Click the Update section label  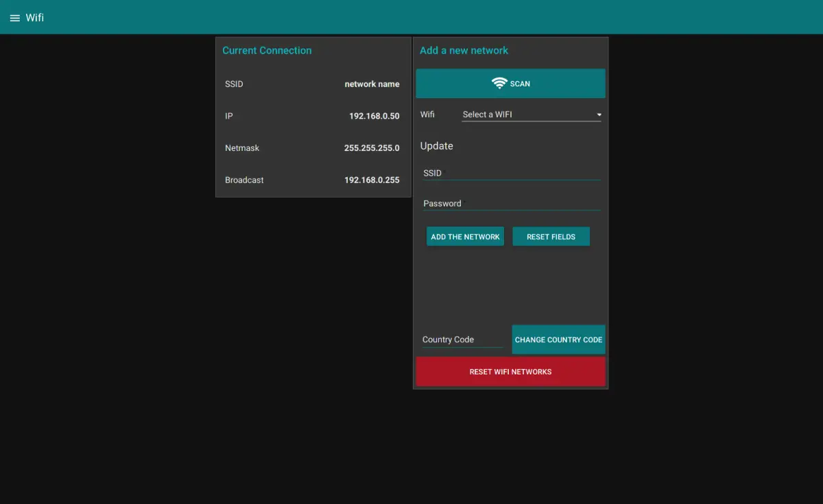[436, 146]
